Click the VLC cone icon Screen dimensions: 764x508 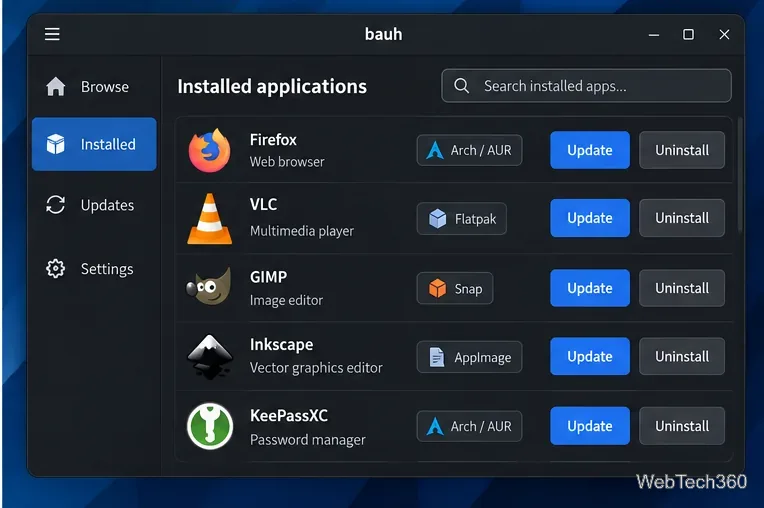click(x=210, y=219)
